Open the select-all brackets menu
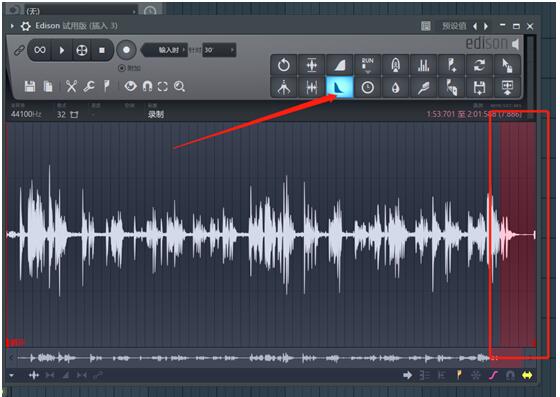Screen dimensions: 560x397 pyautogui.click(x=163, y=86)
